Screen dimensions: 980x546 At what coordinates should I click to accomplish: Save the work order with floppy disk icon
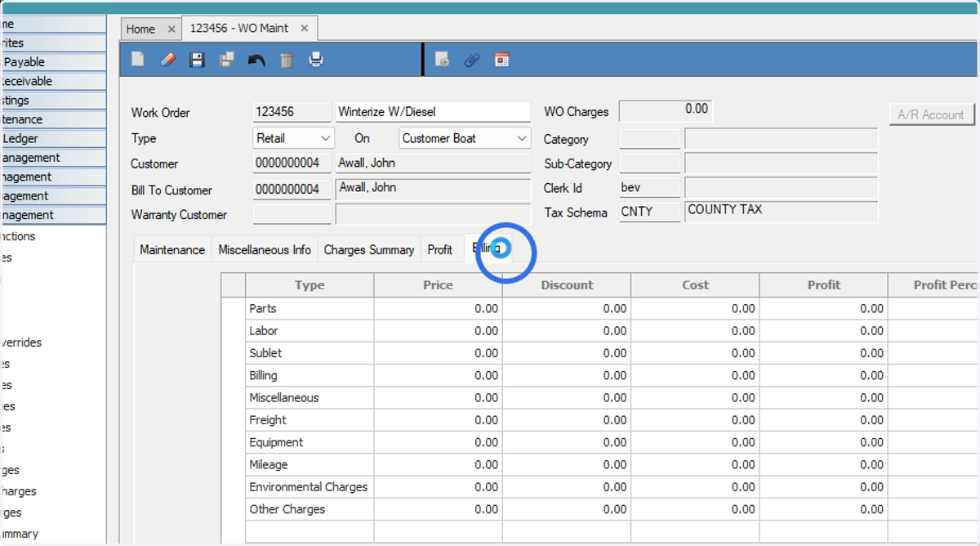click(197, 60)
